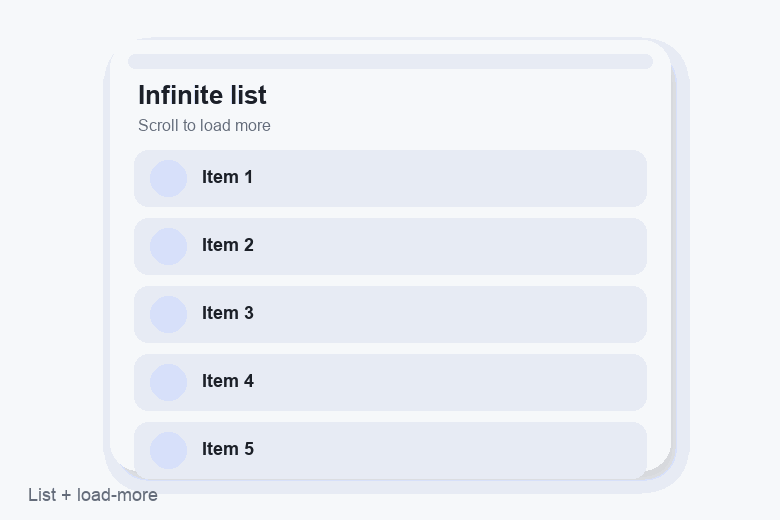Viewport: 780px width, 520px height.
Task: Select the Item 2 text label
Action: point(228,245)
